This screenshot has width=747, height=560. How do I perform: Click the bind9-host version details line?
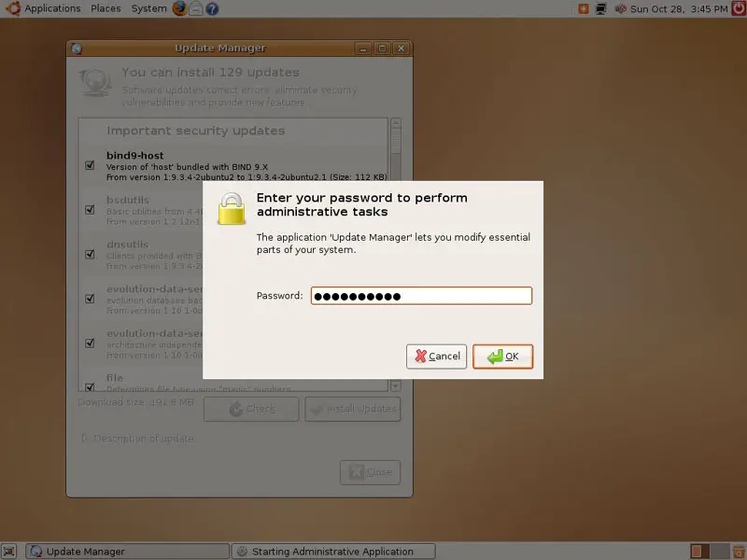[247, 177]
